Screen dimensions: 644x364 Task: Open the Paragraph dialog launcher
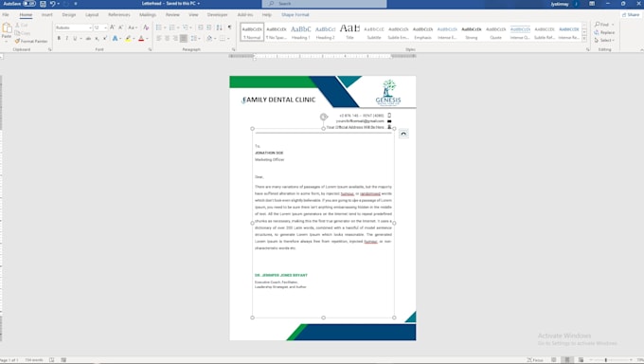[x=233, y=50]
